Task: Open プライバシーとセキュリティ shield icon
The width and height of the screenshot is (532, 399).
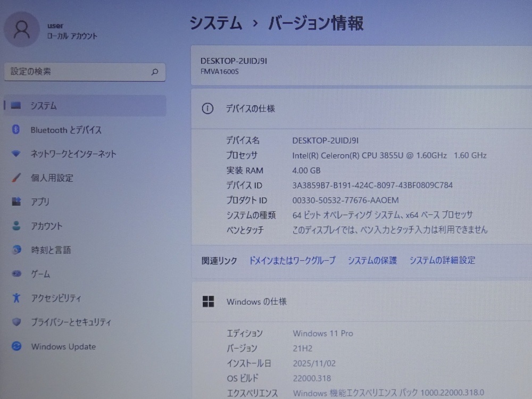Action: pyautogui.click(x=16, y=322)
